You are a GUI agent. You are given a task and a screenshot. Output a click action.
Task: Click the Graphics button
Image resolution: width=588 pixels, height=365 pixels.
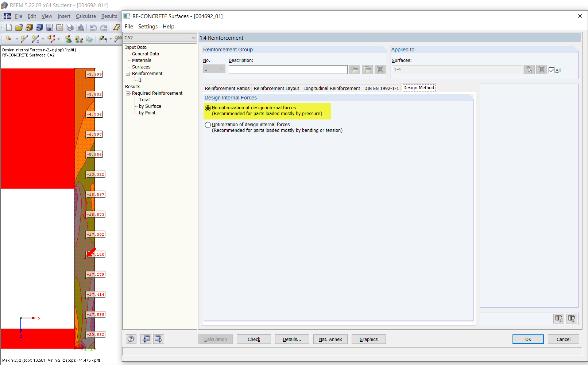pos(369,339)
